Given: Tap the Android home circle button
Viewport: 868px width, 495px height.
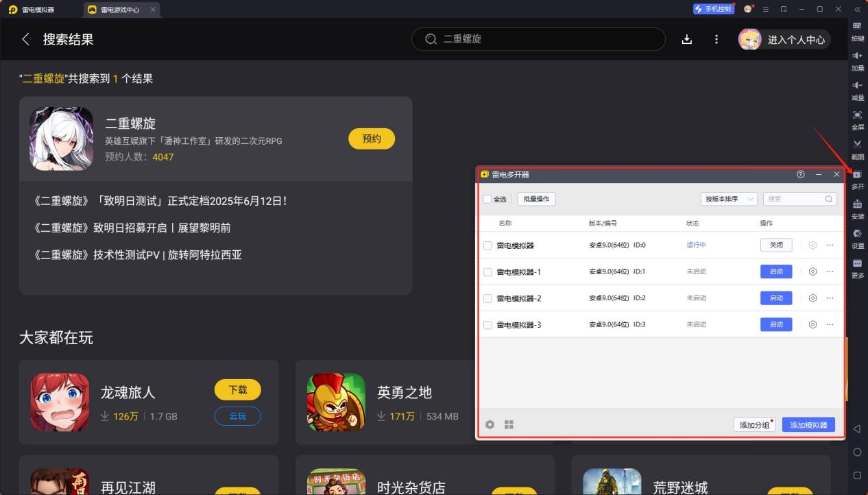Looking at the screenshot, I should tap(857, 452).
